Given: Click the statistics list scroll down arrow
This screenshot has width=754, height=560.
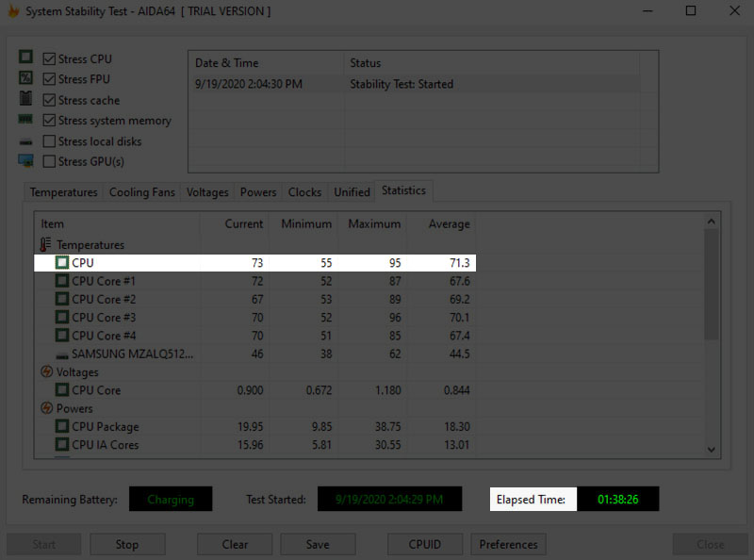Looking at the screenshot, I should (x=712, y=450).
